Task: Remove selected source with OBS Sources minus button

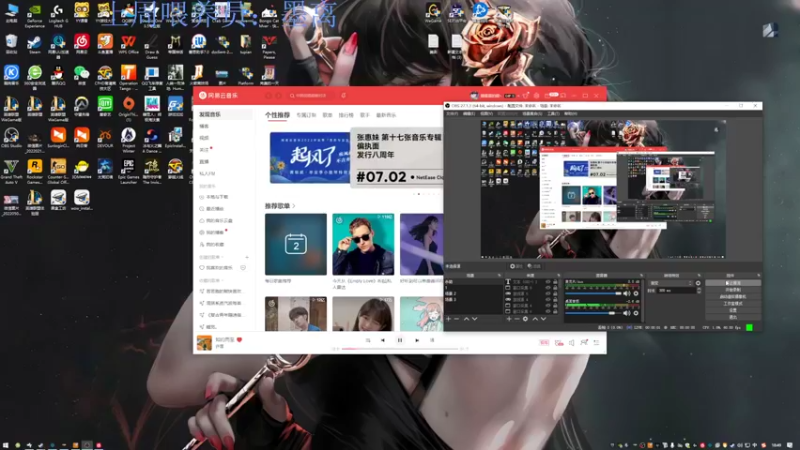Action: coord(517,319)
